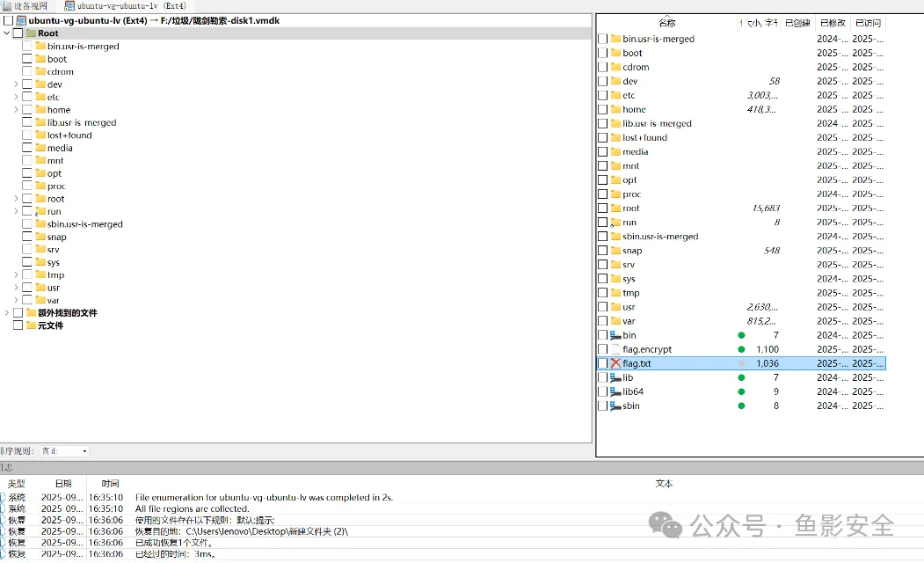Screen dimensions: 924x563
Task: Click the sbin symlink icon in file list
Action: [615, 406]
